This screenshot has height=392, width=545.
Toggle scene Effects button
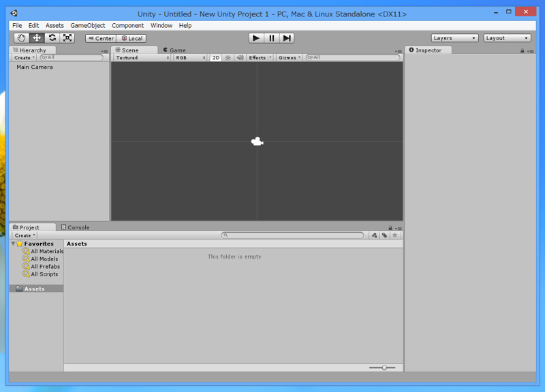[x=257, y=58]
